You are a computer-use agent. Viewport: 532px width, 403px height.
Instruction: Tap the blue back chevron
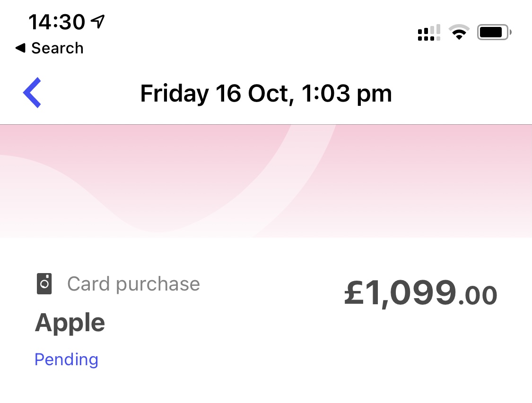(32, 93)
